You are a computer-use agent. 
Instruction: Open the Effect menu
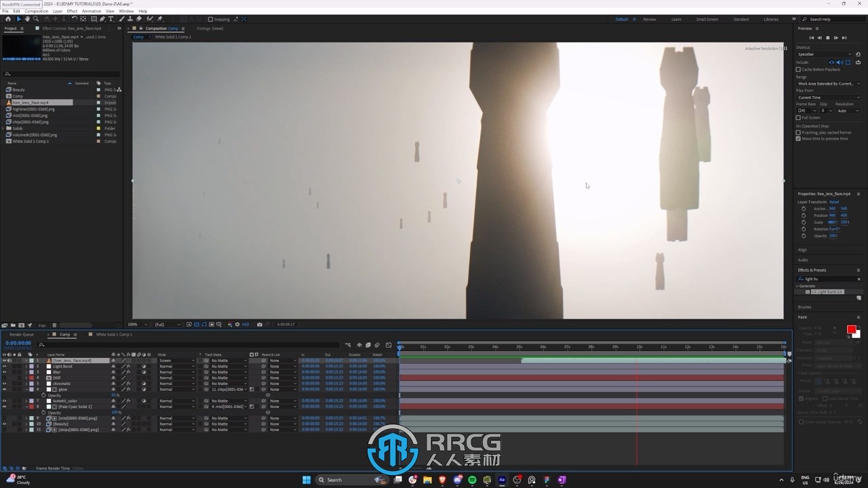(72, 11)
